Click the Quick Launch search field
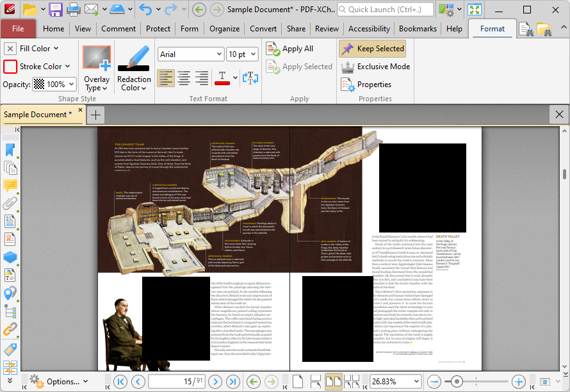This screenshot has height=392, width=570. [x=386, y=10]
